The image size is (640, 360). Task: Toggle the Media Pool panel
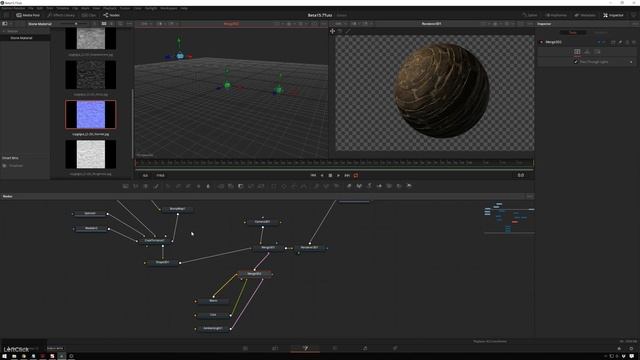(28, 15)
